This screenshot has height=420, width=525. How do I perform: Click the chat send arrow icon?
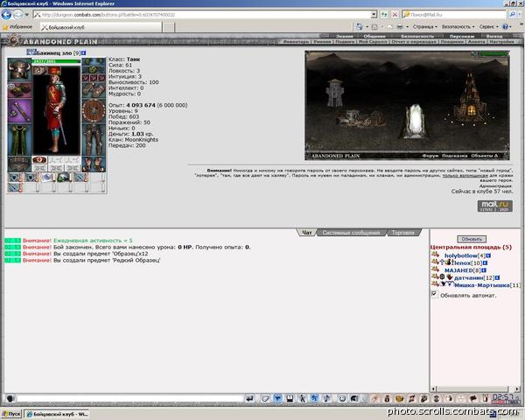click(x=249, y=399)
